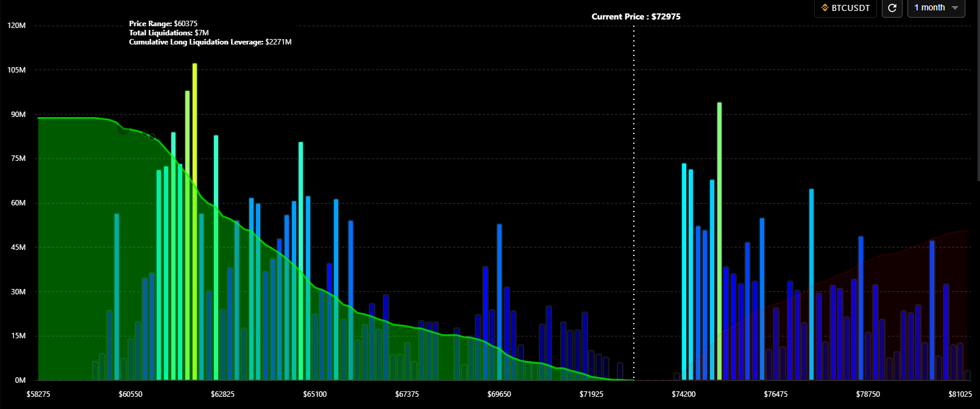
Task: Click the arrow on the 1 month dropdown
Action: pyautogui.click(x=955, y=8)
